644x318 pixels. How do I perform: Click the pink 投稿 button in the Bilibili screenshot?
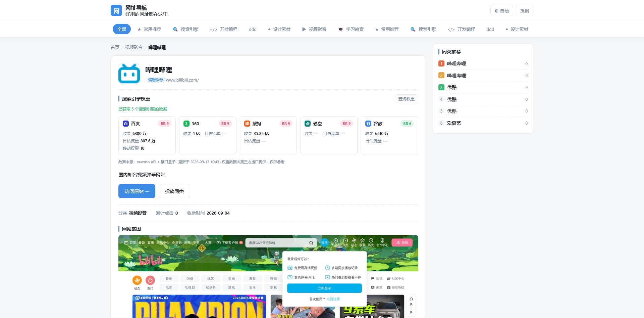coord(402,242)
